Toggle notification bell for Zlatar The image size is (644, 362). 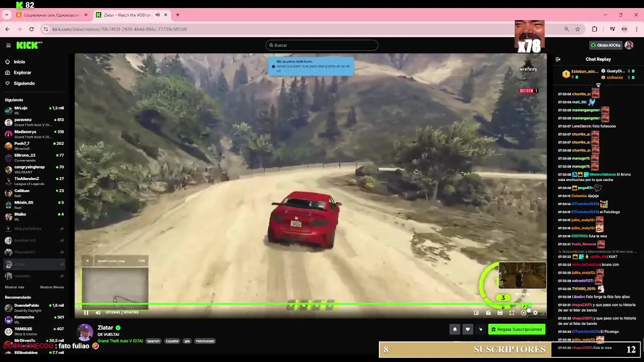[x=455, y=329]
